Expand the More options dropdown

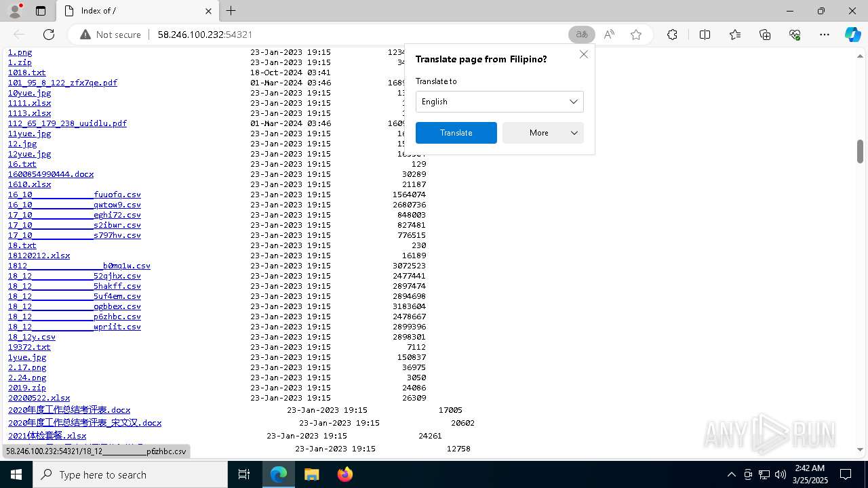tap(543, 133)
